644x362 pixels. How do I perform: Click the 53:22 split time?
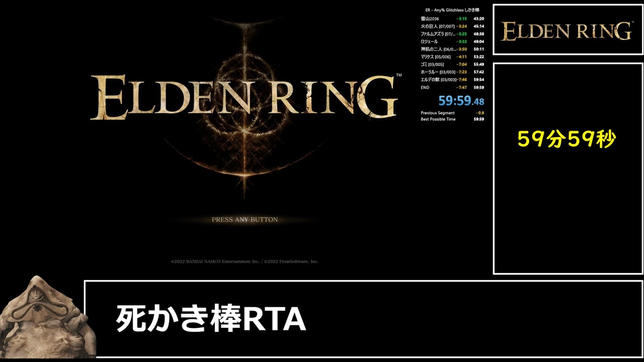pyautogui.click(x=479, y=57)
